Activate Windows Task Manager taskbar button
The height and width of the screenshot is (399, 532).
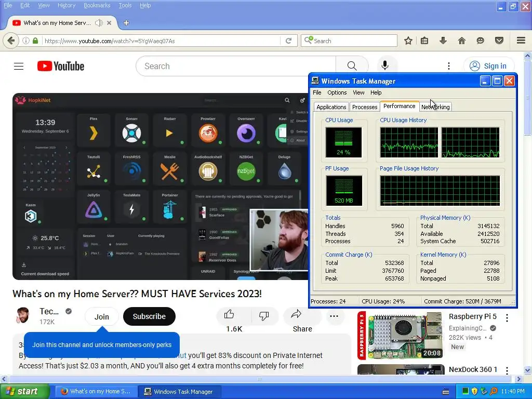[x=179, y=392]
